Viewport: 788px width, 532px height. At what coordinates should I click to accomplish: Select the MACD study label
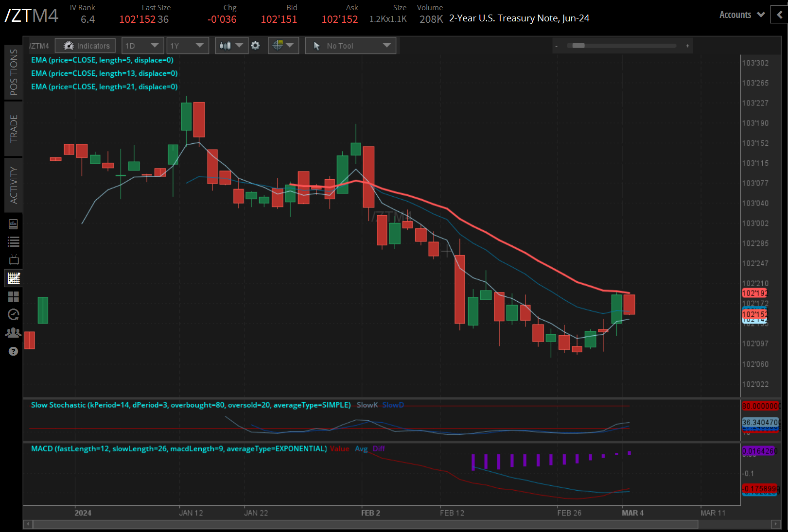pos(179,449)
